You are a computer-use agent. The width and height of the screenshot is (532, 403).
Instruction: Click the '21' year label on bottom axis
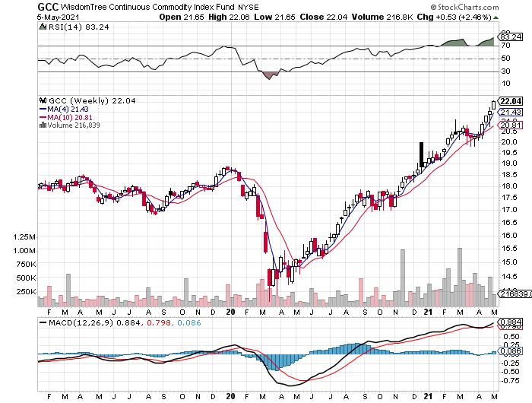(x=428, y=396)
